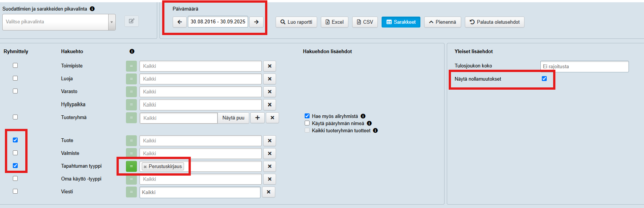Click the green equals operator for Tapahtuman tyyppi
The height and width of the screenshot is (208, 644).
click(131, 166)
